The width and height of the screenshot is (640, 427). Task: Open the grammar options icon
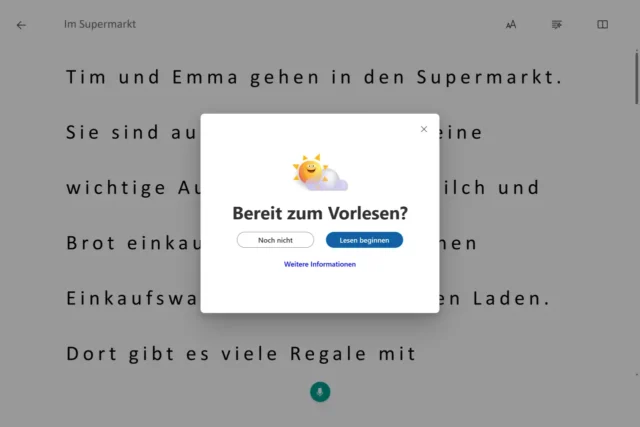pyautogui.click(x=557, y=25)
